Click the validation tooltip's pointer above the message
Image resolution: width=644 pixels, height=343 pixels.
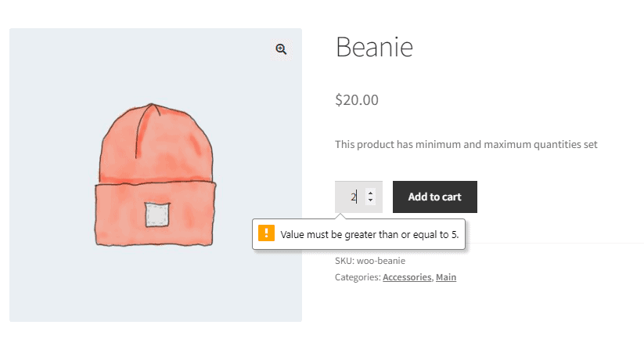[341, 216]
